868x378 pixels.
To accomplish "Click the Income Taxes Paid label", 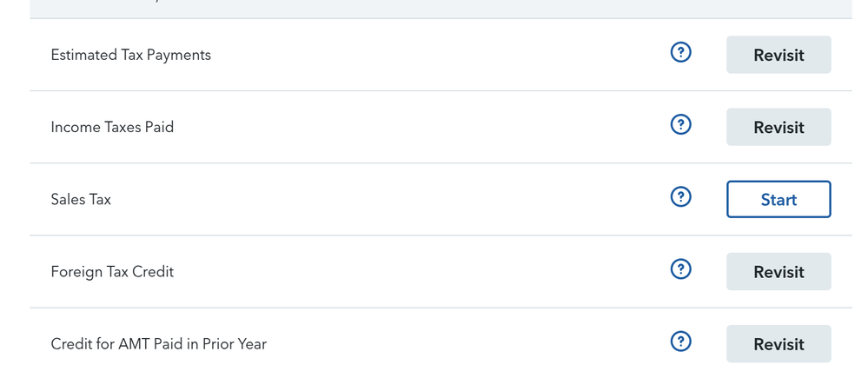I will [x=112, y=127].
